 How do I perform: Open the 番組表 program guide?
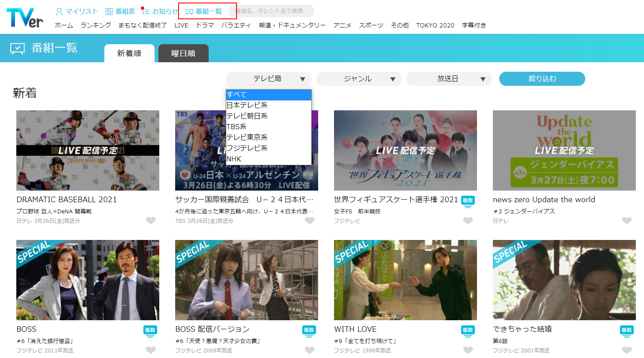click(120, 12)
